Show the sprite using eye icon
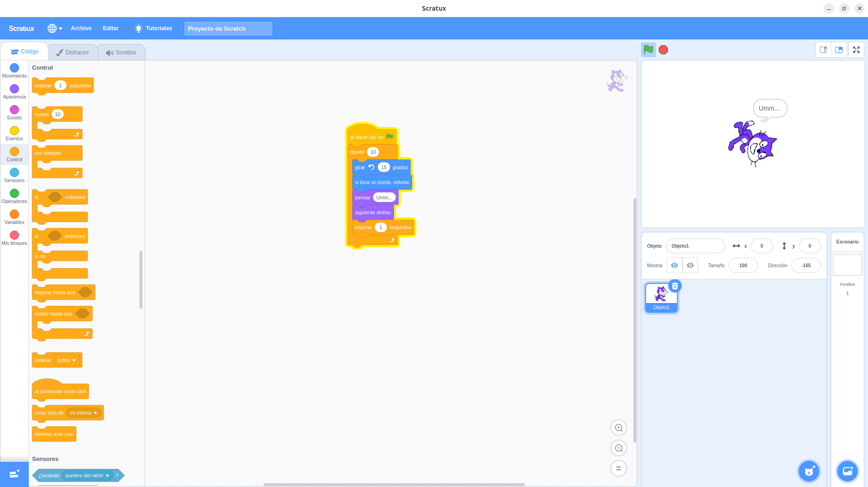Viewport: 868px width, 487px height. [x=674, y=265]
